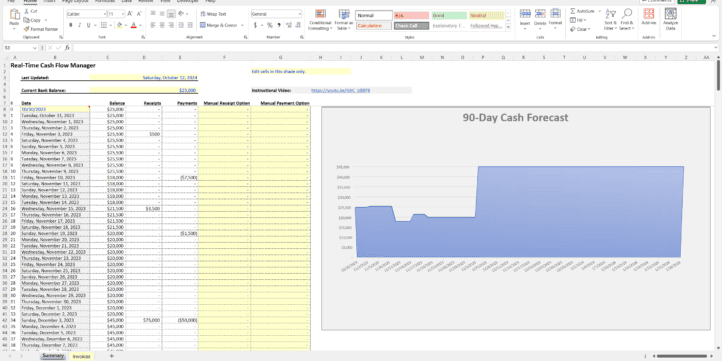Screen dimensions: 722x361
Task: Increase decimal places
Action: tap(288, 25)
